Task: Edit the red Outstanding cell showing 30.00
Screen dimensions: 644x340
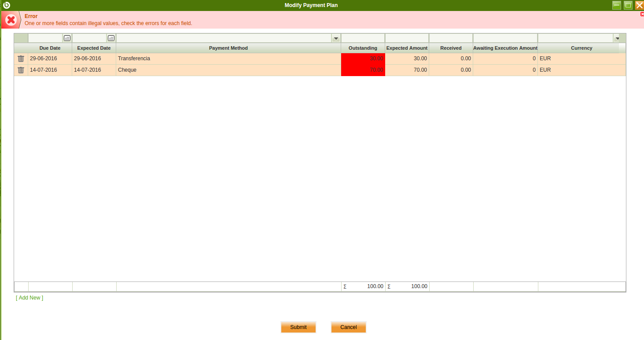Action: [363, 58]
